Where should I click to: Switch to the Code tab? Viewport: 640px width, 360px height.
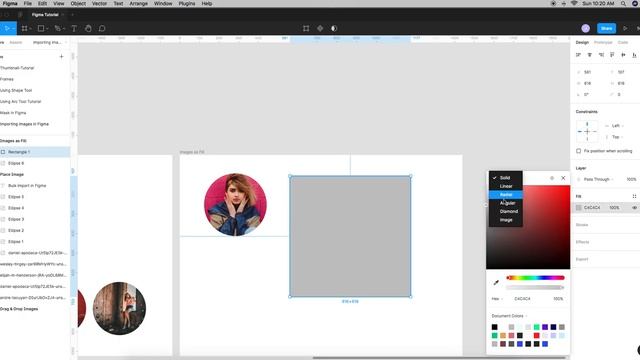(x=623, y=42)
